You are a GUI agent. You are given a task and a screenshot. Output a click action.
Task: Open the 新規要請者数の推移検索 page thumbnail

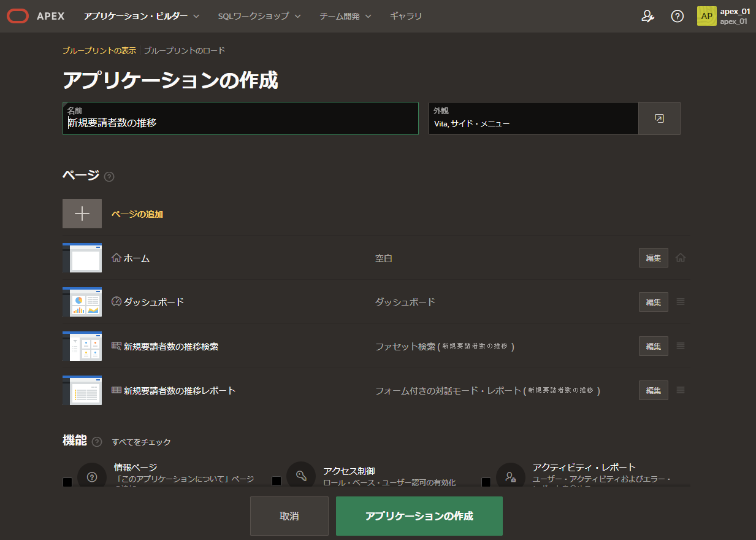82,346
